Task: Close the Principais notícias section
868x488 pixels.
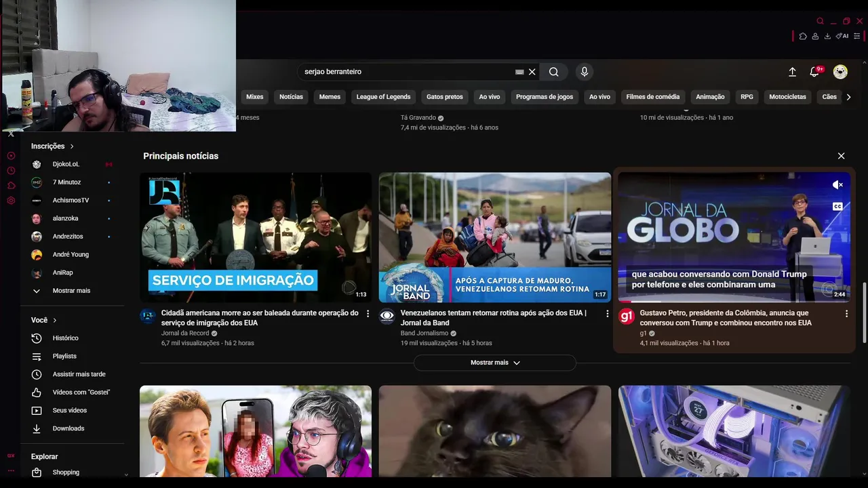Action: click(x=841, y=156)
